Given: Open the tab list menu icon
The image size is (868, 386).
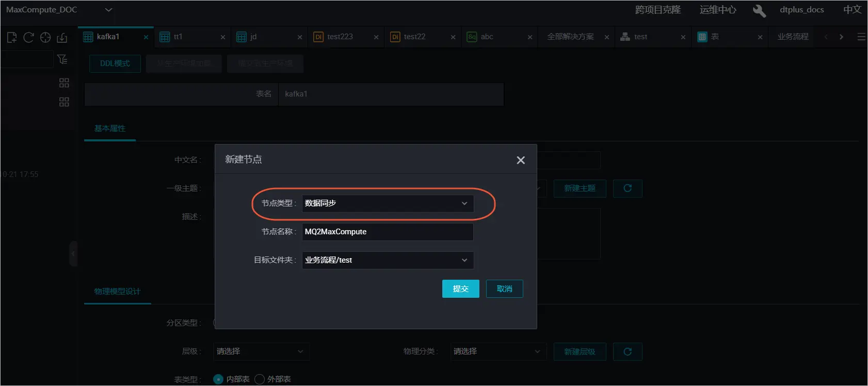Looking at the screenshot, I should click(x=861, y=37).
